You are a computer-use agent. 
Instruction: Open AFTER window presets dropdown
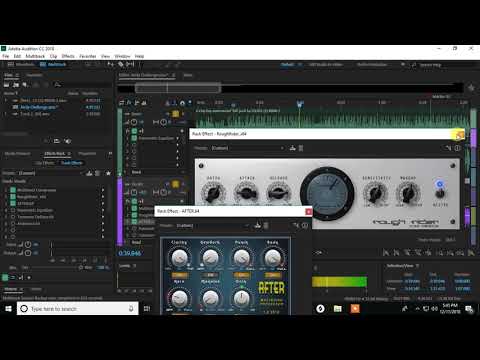212,226
